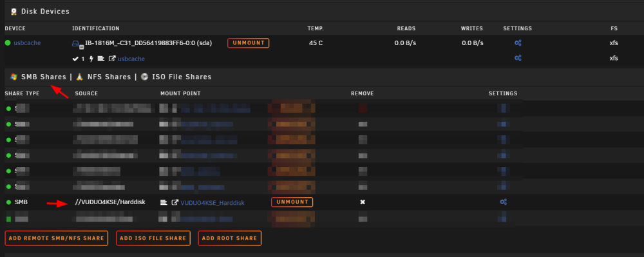The image size is (644, 257).
Task: Open settings gears in the IB-1816M sda row
Action: 518,43
